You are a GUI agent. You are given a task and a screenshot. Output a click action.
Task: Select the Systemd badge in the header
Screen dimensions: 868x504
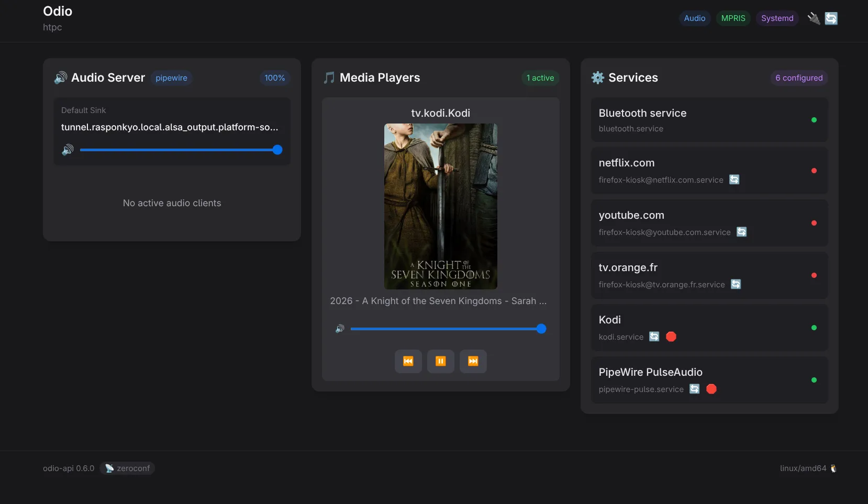pyautogui.click(x=777, y=18)
